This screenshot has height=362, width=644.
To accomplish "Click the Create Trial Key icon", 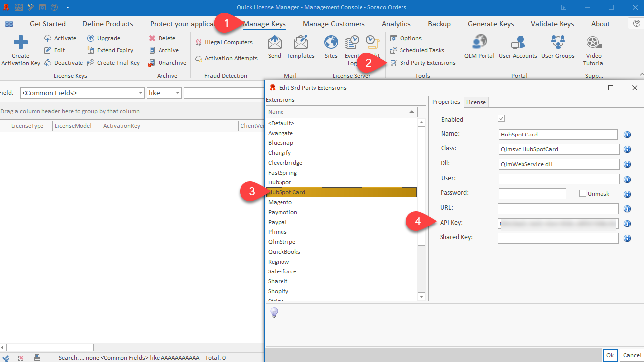I will coord(91,63).
